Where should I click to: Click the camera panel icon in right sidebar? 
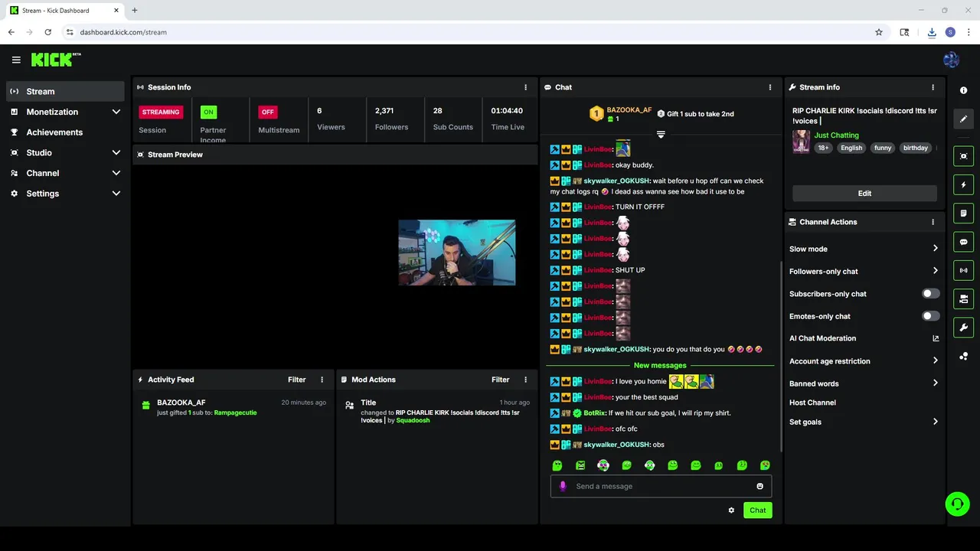pos(963,298)
